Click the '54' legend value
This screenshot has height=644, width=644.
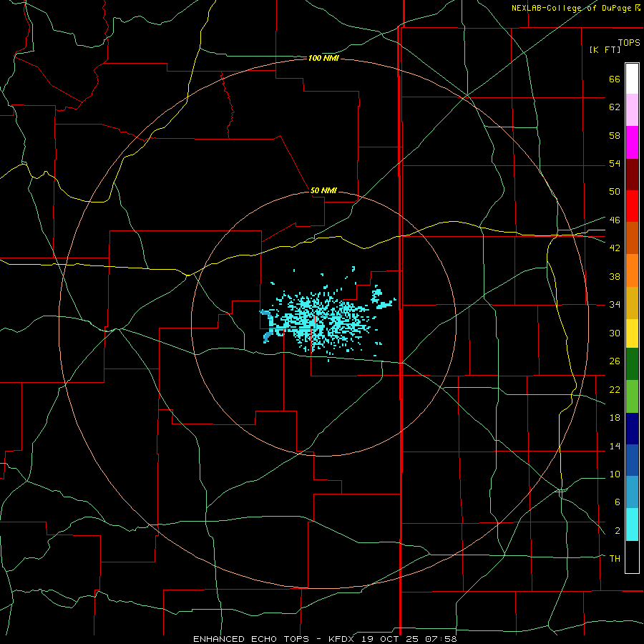click(x=615, y=163)
